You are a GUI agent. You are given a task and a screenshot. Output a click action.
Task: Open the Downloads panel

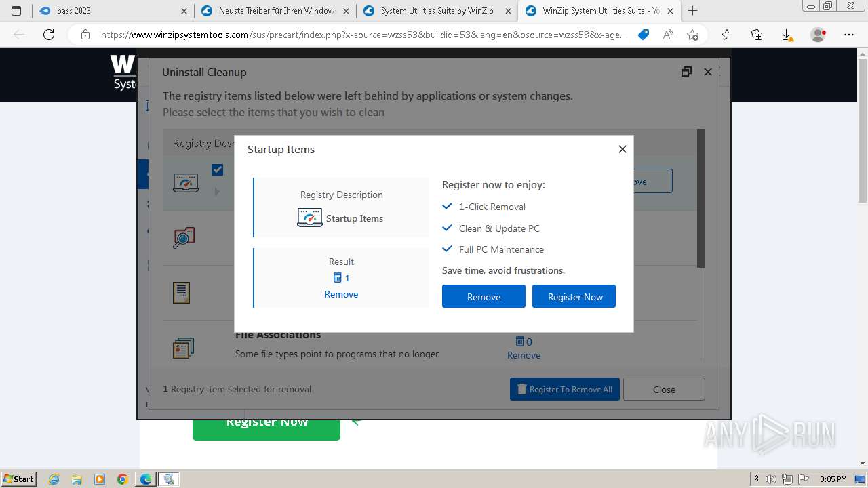(x=787, y=35)
